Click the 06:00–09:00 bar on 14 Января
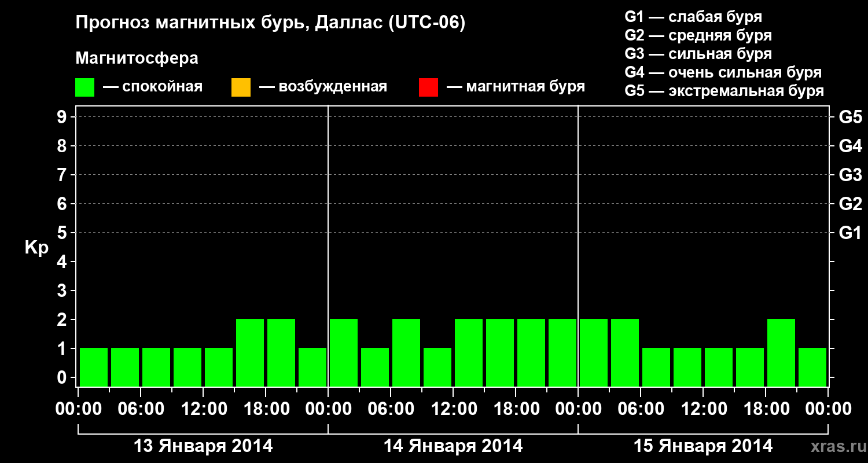This screenshot has height=463, width=868. (x=406, y=352)
